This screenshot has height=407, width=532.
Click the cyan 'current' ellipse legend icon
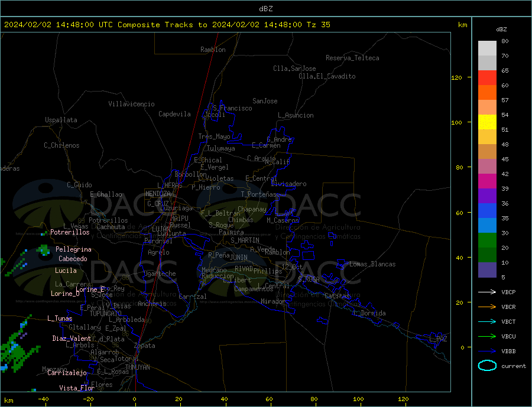[487, 365]
